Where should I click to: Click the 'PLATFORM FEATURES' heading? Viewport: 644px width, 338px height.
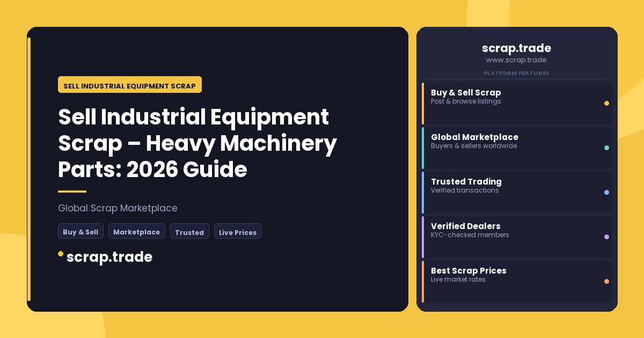tap(516, 73)
